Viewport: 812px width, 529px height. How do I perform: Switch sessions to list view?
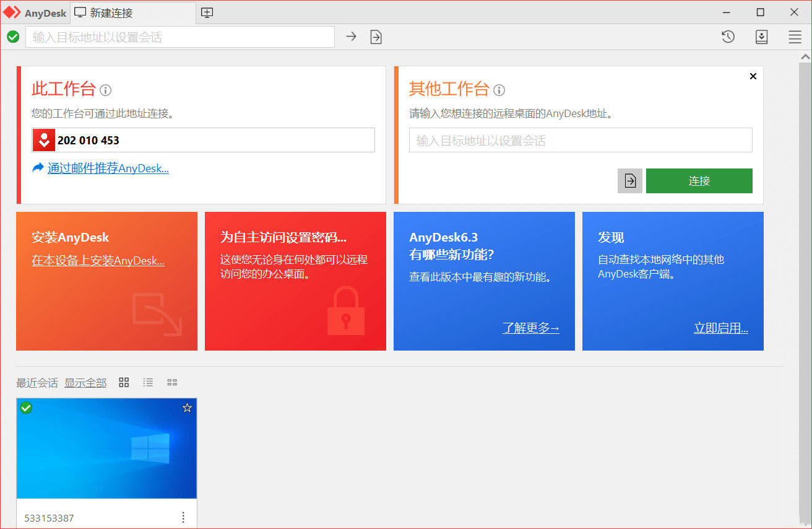(148, 382)
